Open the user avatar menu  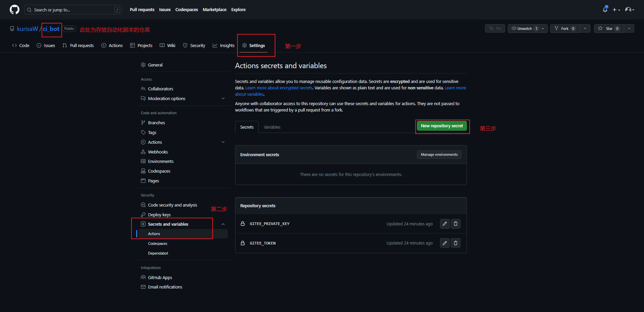629,10
